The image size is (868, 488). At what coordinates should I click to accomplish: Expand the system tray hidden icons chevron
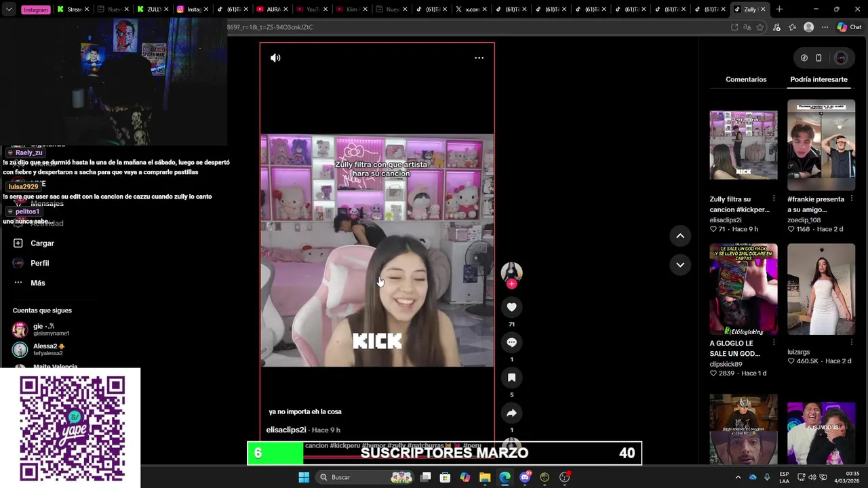coord(738,477)
